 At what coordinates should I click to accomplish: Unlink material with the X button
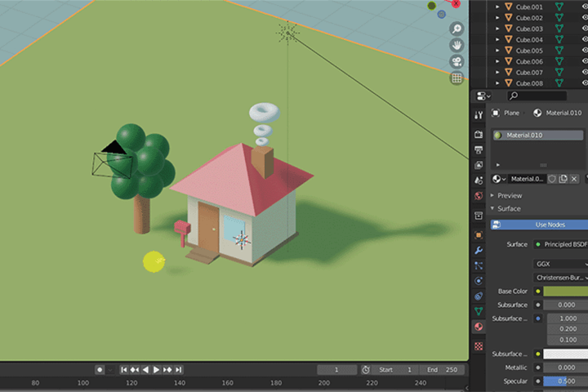click(574, 179)
